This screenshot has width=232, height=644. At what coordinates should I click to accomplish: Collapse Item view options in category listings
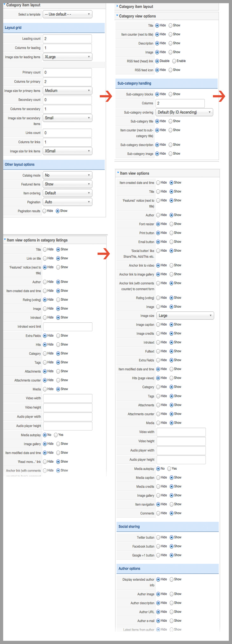click(x=5, y=240)
